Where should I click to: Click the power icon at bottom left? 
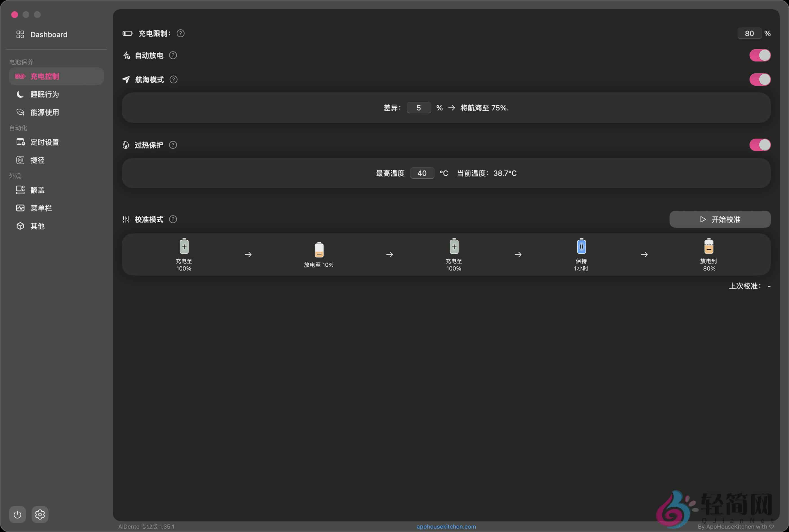pos(17,514)
